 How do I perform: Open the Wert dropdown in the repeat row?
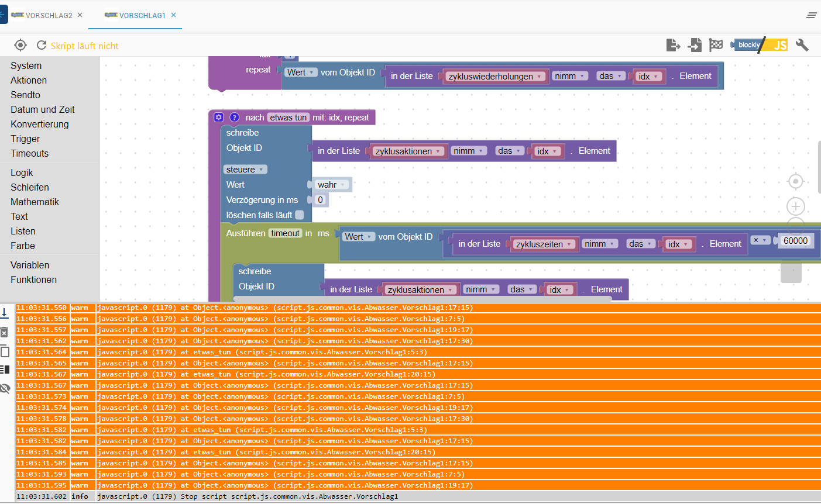click(301, 73)
